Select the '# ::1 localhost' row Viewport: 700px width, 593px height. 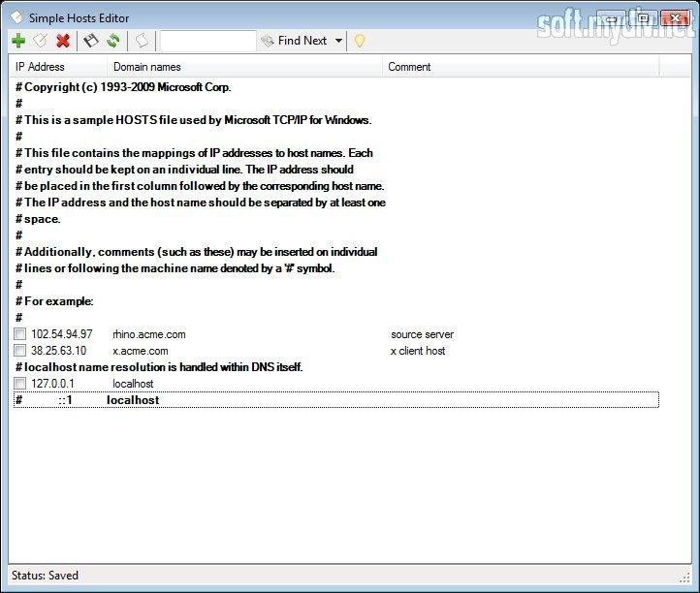[336, 400]
